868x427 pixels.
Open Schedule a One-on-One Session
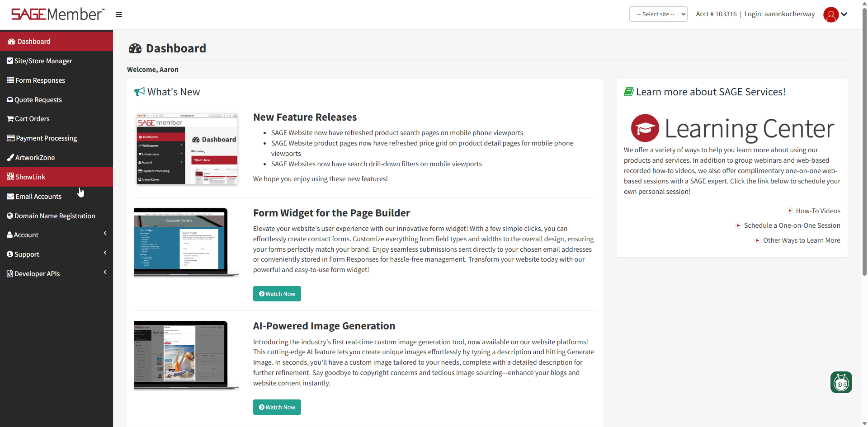tap(792, 225)
